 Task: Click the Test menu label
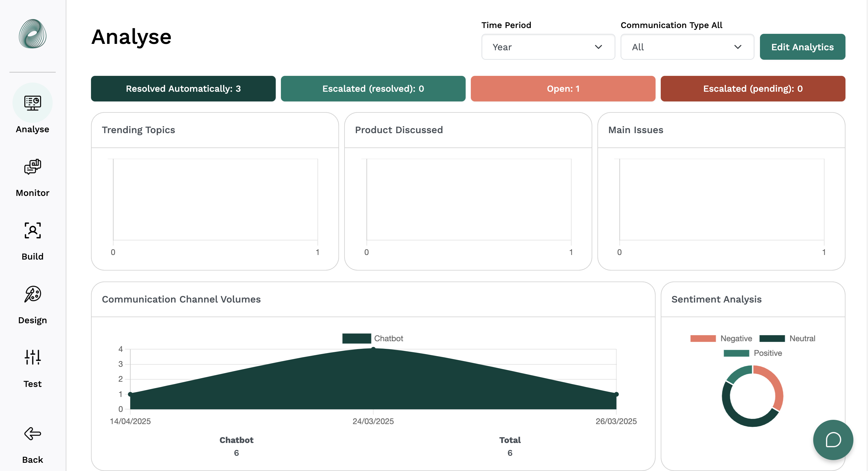coord(33,384)
